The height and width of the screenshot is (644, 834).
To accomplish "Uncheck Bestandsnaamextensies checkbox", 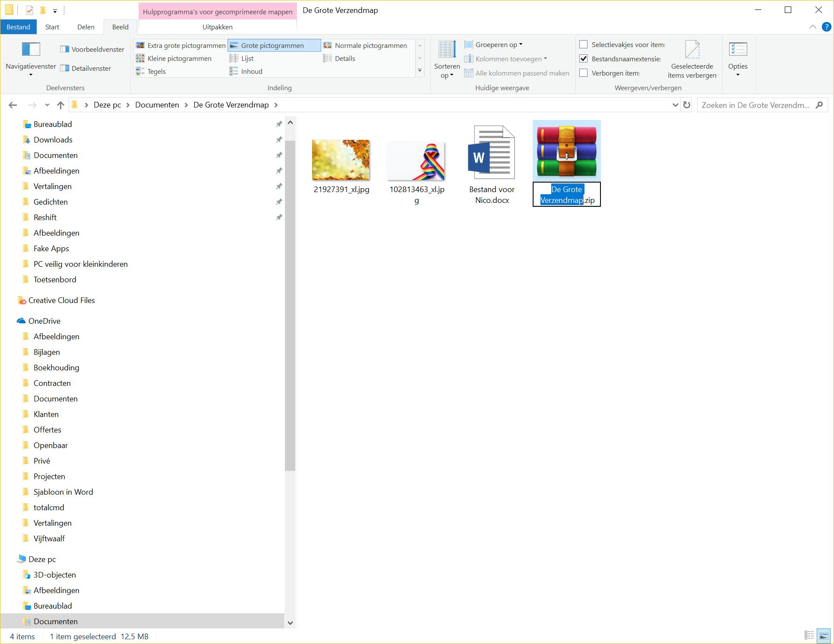I will click(583, 59).
